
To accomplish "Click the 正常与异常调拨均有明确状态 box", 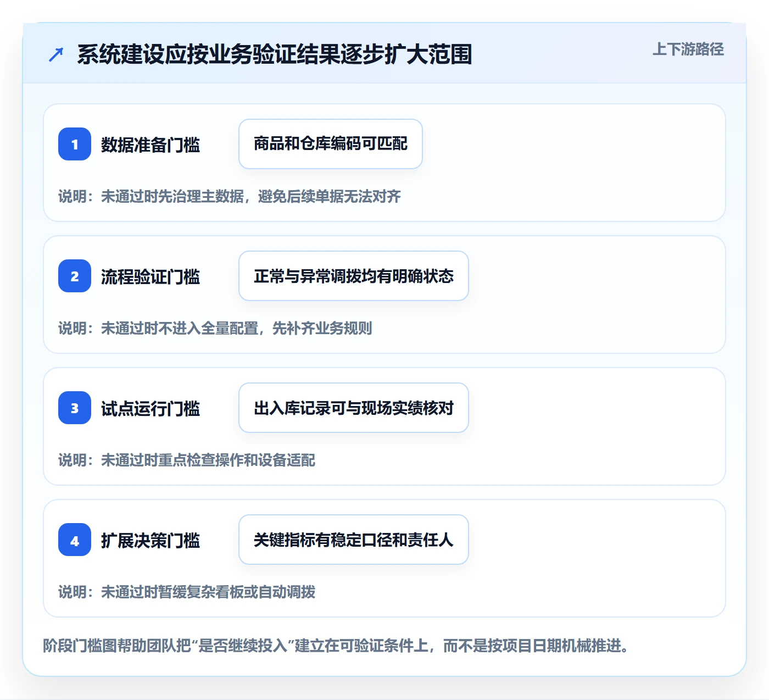I will [354, 276].
